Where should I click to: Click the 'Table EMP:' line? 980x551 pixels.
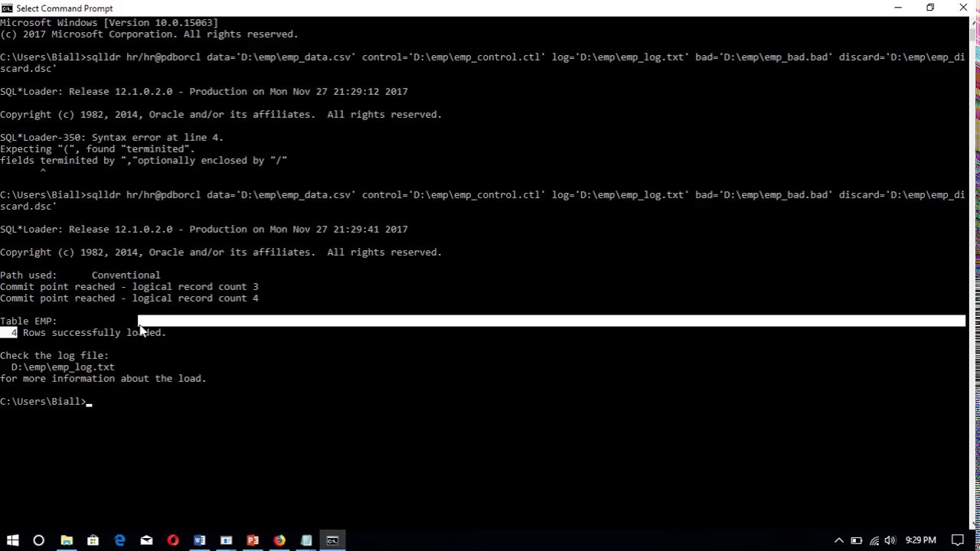(x=28, y=321)
